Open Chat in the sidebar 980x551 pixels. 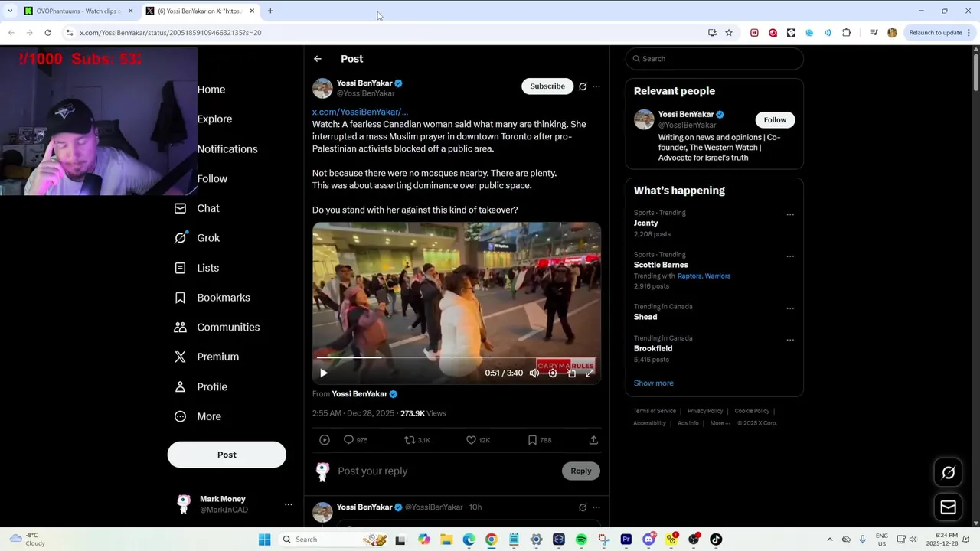click(197, 208)
